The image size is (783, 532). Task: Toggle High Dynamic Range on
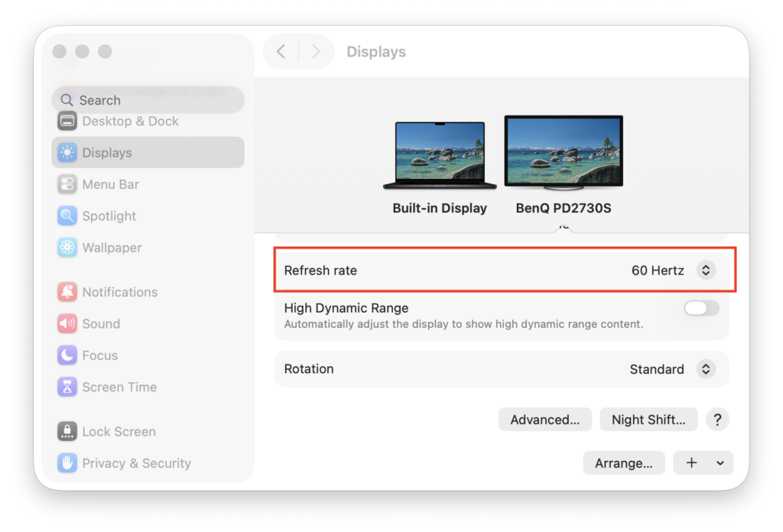pyautogui.click(x=701, y=308)
